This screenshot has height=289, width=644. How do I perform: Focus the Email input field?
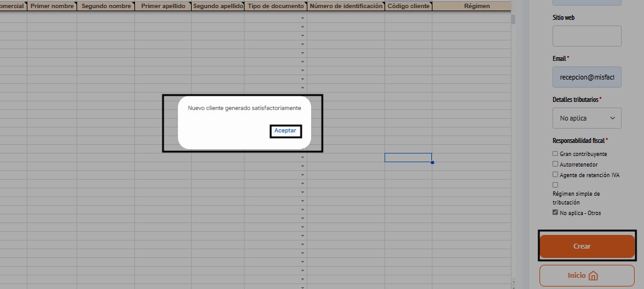587,77
